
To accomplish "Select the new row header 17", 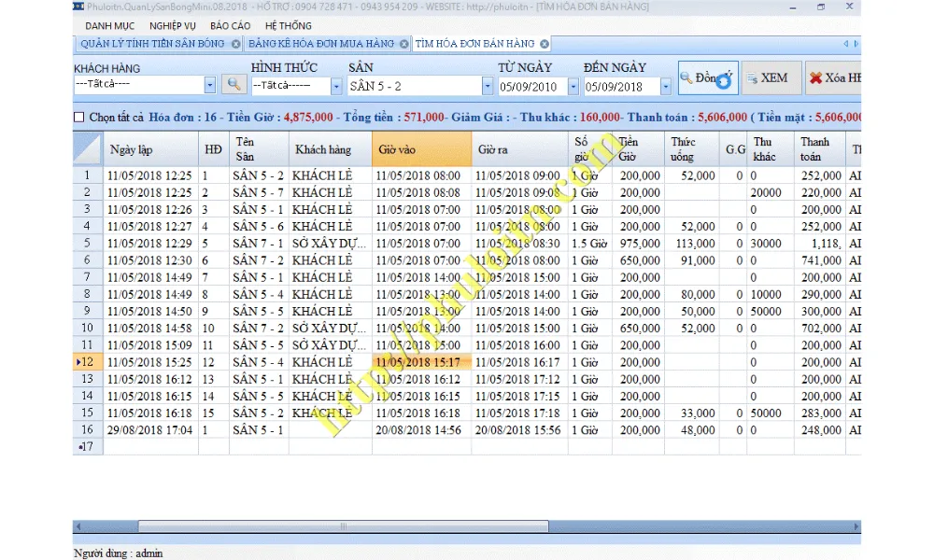I will [x=88, y=447].
